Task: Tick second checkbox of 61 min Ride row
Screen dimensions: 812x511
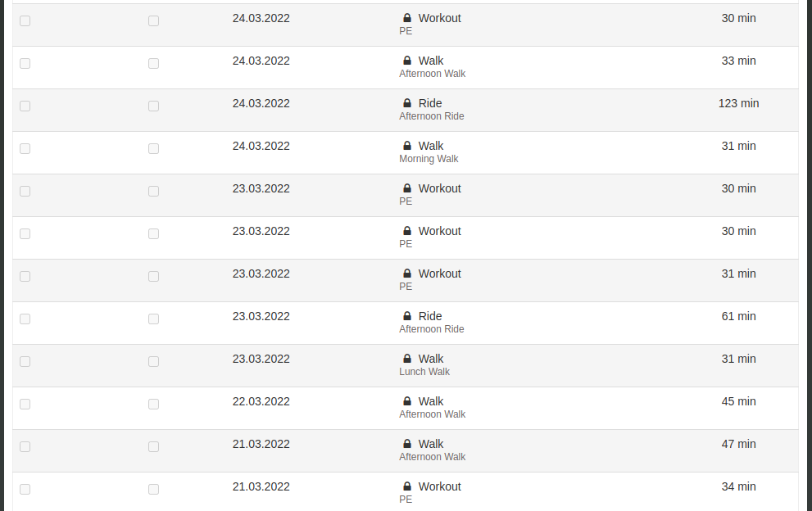Action: [153, 319]
